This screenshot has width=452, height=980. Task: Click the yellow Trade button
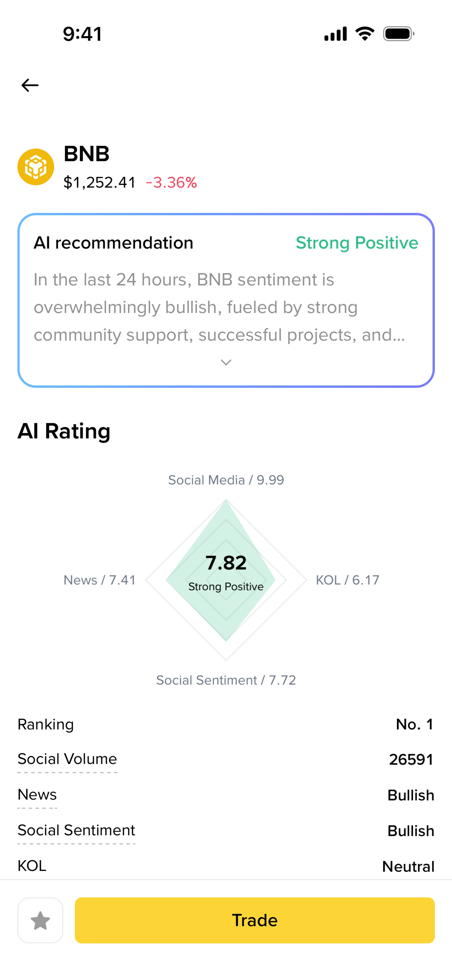coord(254,920)
